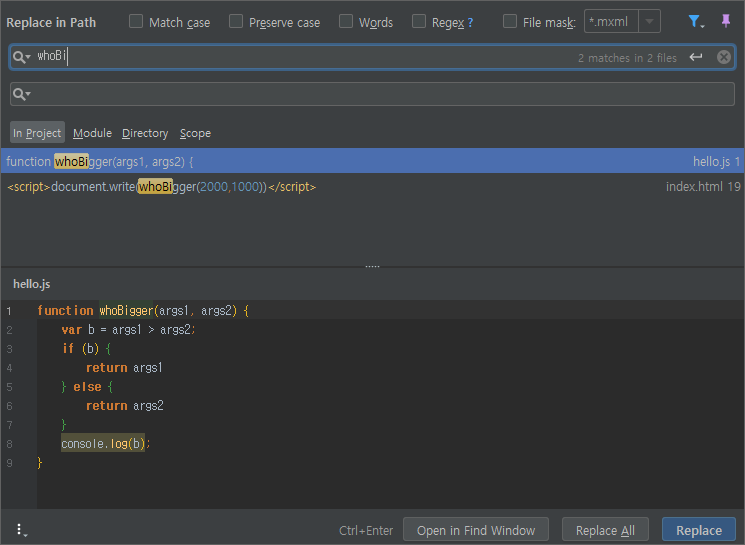Click the '2 matches in 2 files' text
This screenshot has width=745, height=545.
(x=627, y=58)
